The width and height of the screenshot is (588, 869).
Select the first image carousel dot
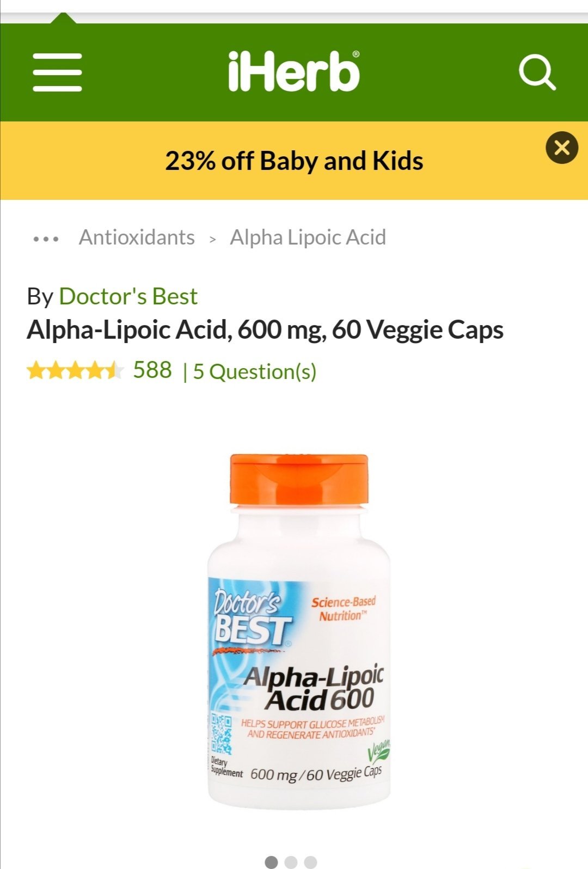271,862
